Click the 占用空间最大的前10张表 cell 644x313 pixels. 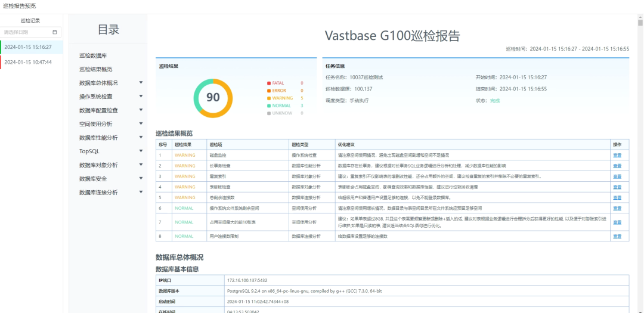click(x=247, y=222)
